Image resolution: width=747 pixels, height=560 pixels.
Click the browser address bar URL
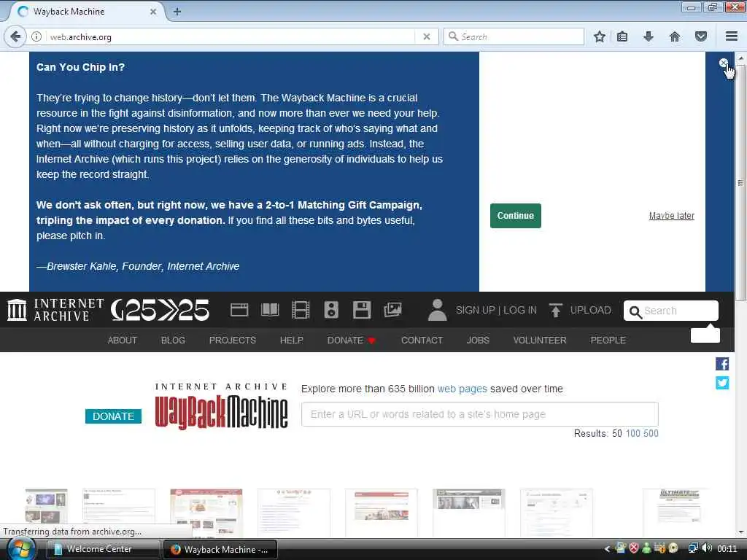tap(80, 36)
